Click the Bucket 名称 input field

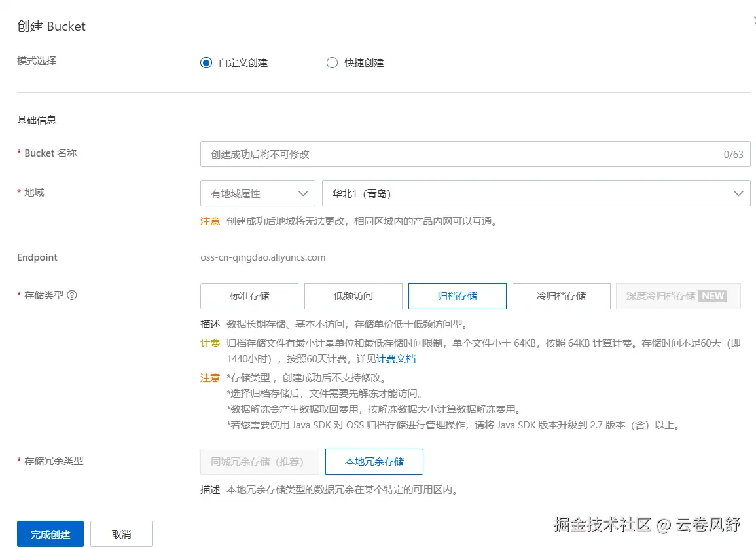475,155
